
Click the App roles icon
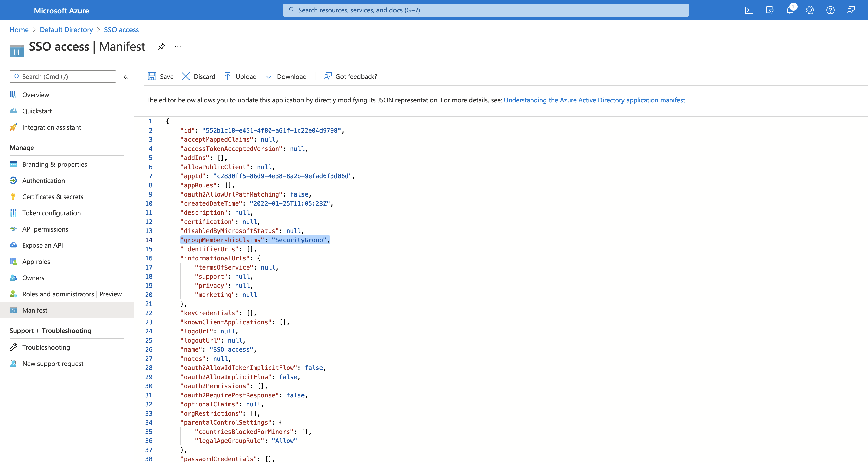(x=13, y=261)
